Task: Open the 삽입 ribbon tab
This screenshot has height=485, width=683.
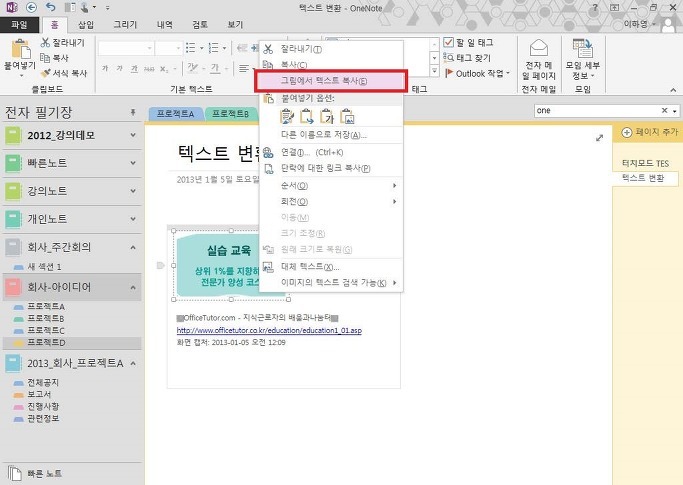Action: point(87,23)
